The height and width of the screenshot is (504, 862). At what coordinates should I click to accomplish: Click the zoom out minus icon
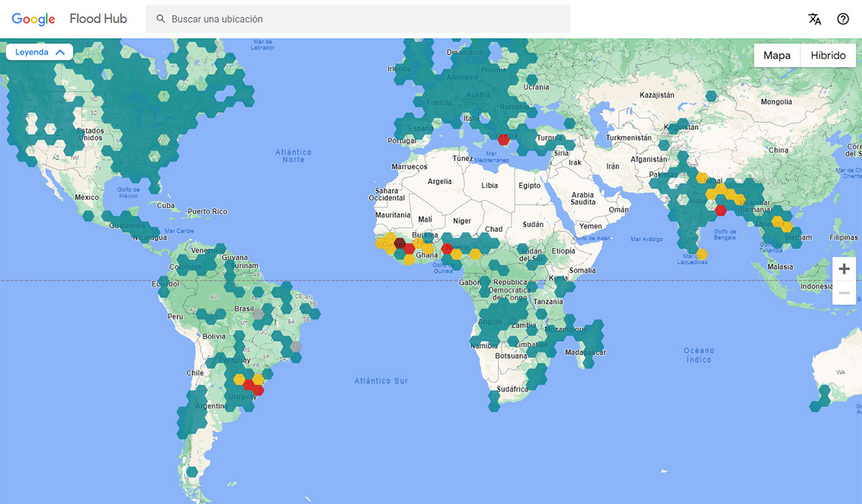tap(844, 292)
